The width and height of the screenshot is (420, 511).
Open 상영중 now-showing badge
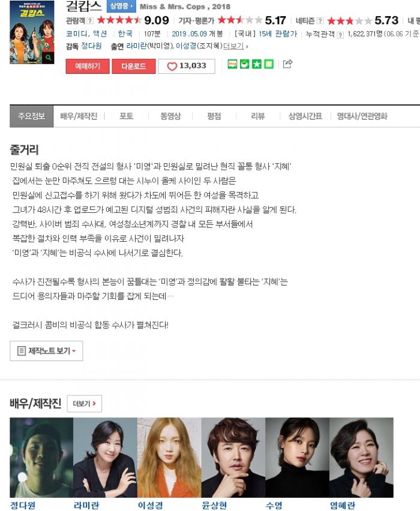[121, 6]
